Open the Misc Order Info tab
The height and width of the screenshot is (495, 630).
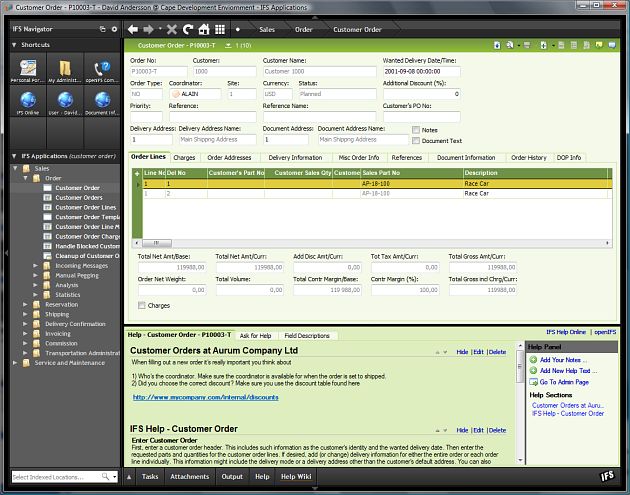coord(359,158)
